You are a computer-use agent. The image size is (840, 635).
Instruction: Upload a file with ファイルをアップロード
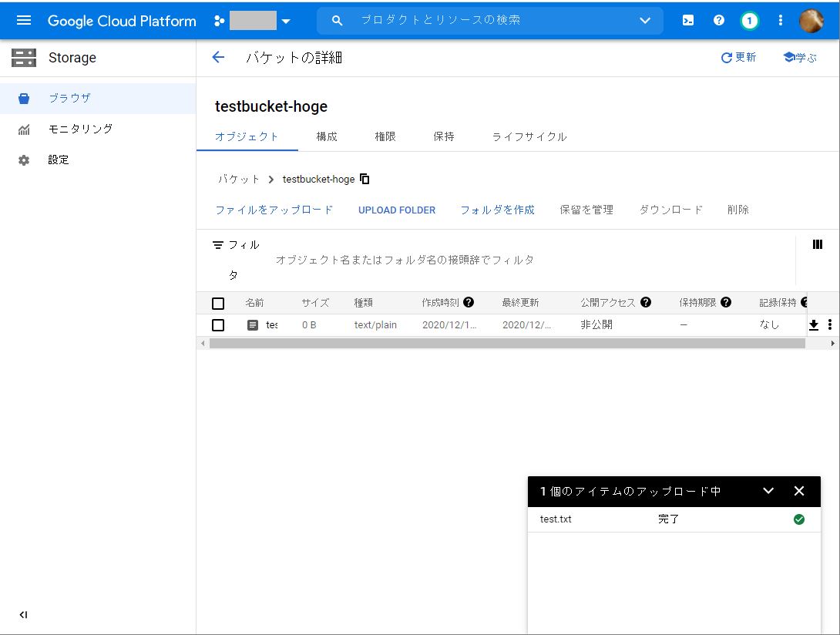tap(274, 210)
